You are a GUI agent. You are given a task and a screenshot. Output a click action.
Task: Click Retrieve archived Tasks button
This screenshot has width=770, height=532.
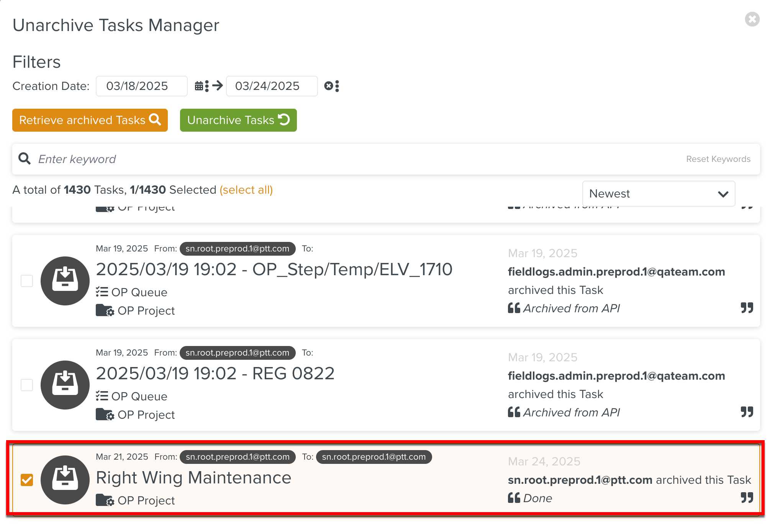[x=90, y=120]
